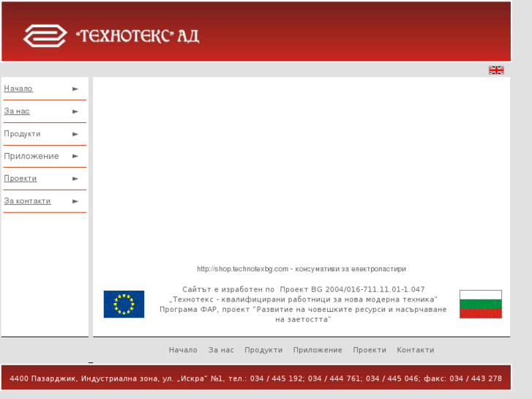Visit the shop.technotexbg.com link

pyautogui.click(x=243, y=269)
